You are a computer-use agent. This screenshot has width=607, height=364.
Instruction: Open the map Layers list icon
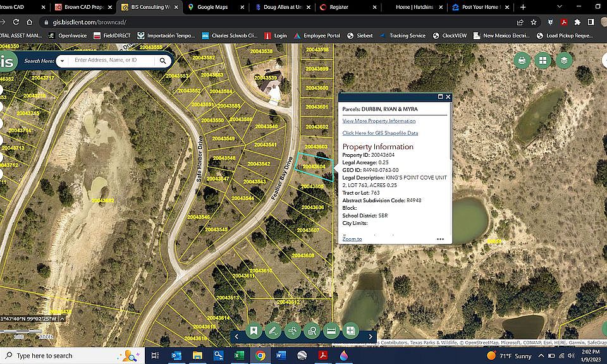(564, 60)
